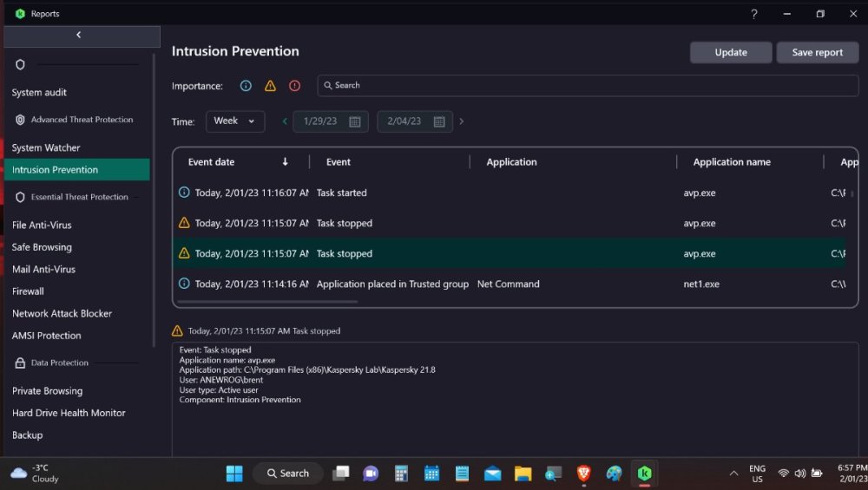Click the info icon on Task started row
The height and width of the screenshot is (490, 868).
[184, 192]
